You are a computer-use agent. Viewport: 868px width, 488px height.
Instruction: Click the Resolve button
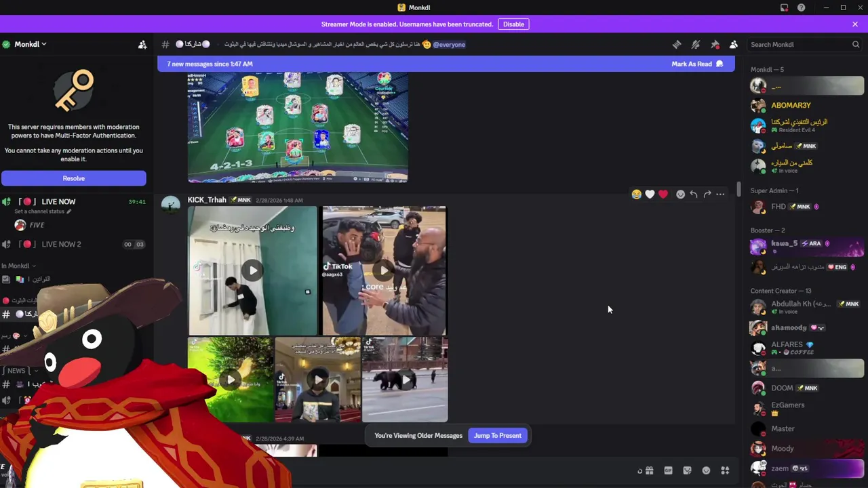pyautogui.click(x=73, y=178)
